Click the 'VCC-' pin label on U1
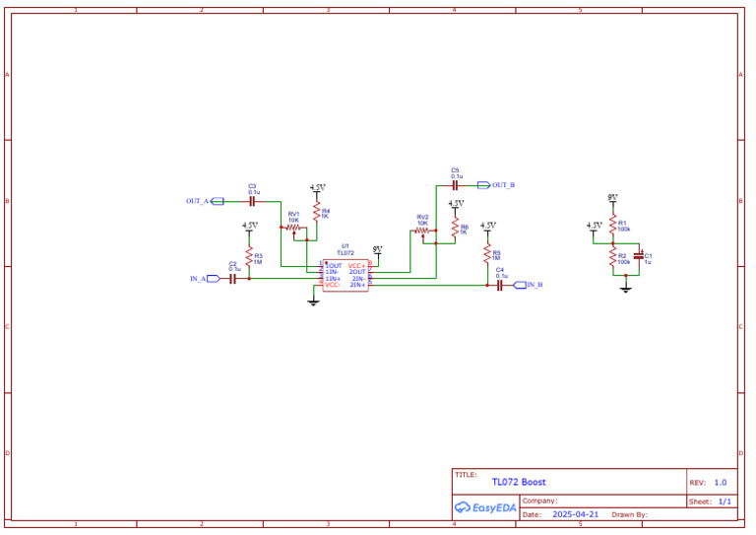This screenshot has width=756, height=535. (x=333, y=285)
